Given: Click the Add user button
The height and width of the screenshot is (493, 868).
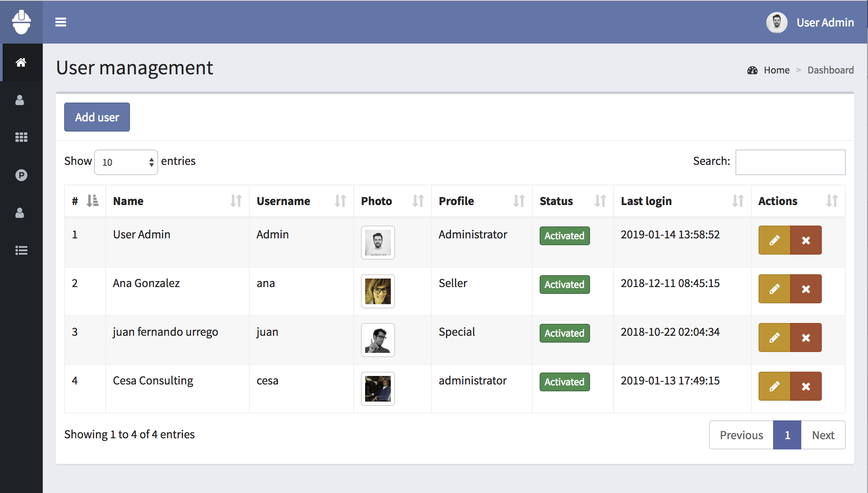Looking at the screenshot, I should (x=97, y=117).
